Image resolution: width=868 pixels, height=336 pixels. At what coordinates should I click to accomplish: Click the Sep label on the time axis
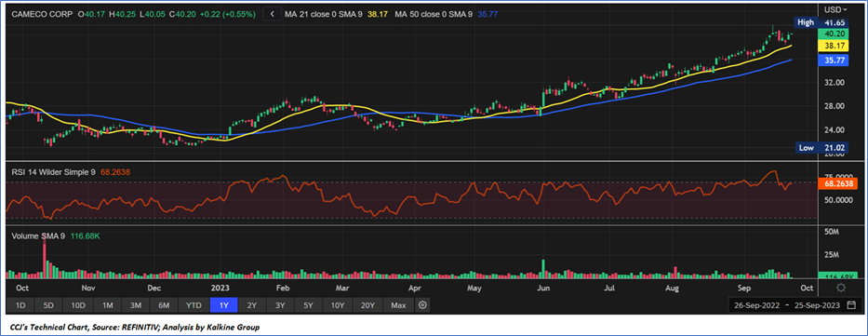point(745,289)
